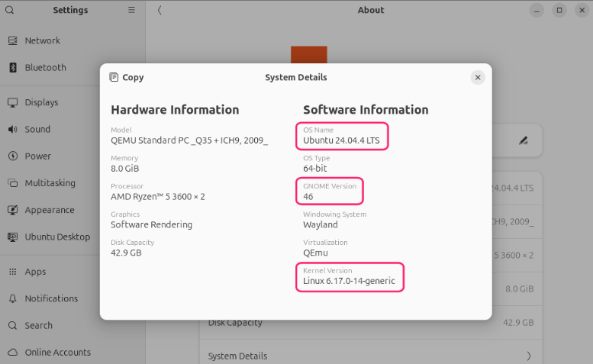Viewport: 593px width, 364px height.
Task: Click the Windowing System value Wayland
Action: click(x=321, y=225)
